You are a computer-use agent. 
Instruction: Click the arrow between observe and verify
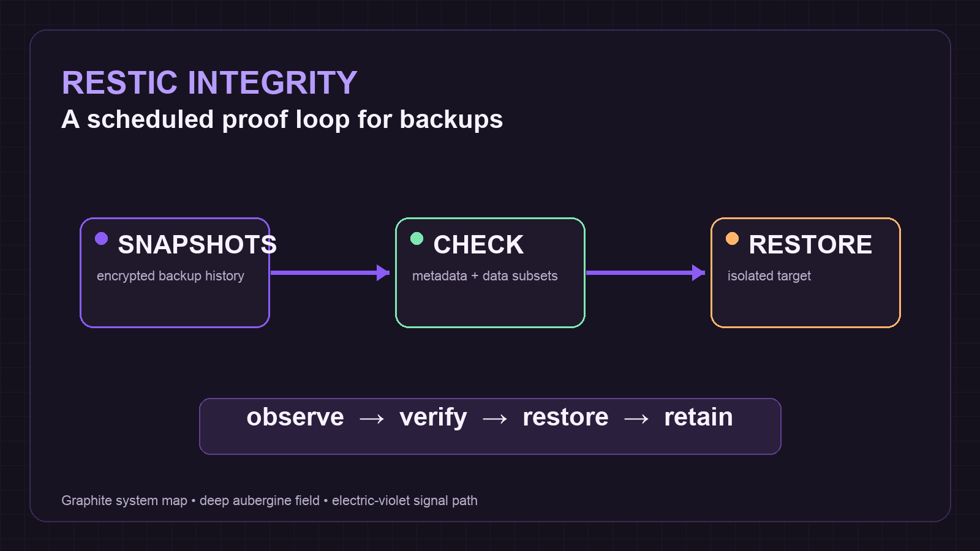(372, 419)
